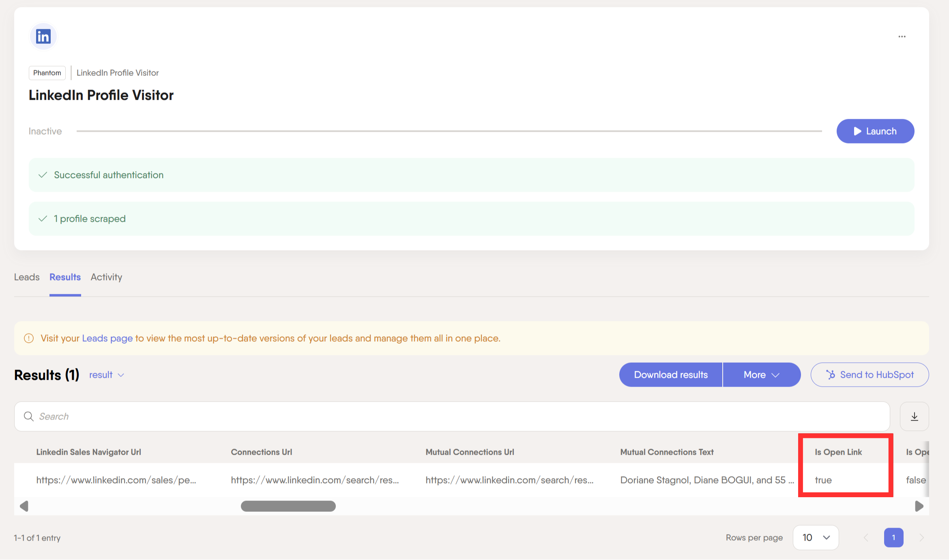Click the download arrow icon beside search

915,417
